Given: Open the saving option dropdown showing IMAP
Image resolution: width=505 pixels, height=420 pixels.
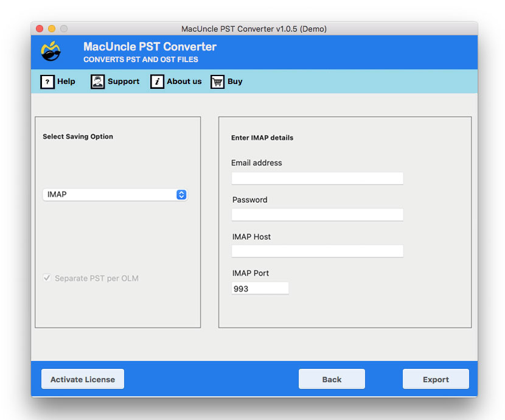Looking at the screenshot, I should [x=114, y=195].
